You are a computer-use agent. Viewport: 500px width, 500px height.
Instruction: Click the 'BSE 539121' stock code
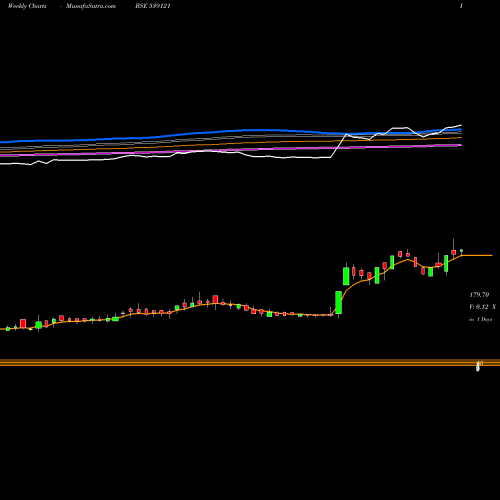pos(153,6)
